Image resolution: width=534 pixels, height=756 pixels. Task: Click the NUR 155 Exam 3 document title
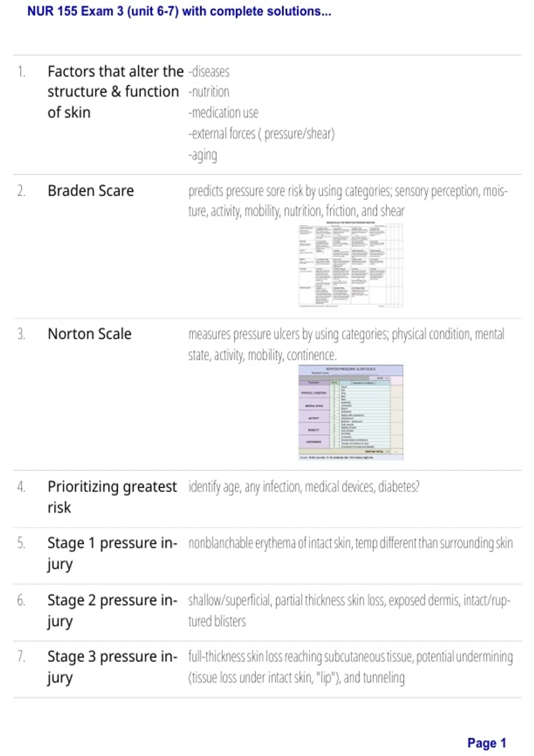tap(179, 11)
